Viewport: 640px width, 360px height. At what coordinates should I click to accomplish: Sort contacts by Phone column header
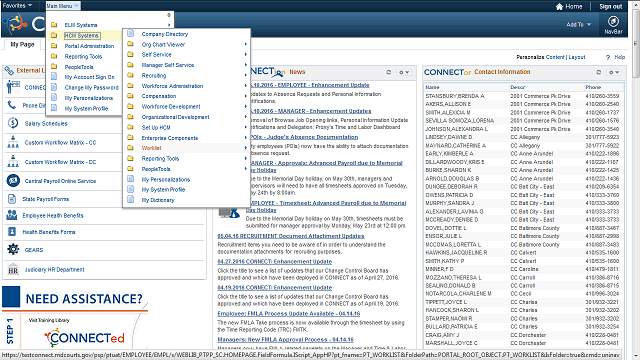click(x=593, y=87)
